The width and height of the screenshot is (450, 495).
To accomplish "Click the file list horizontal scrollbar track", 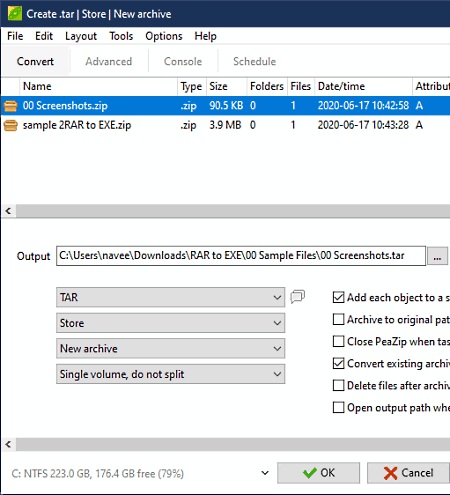I will [233, 211].
